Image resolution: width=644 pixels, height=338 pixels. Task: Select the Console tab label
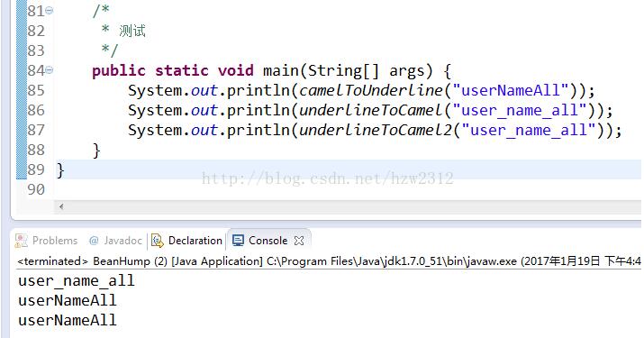tap(268, 241)
